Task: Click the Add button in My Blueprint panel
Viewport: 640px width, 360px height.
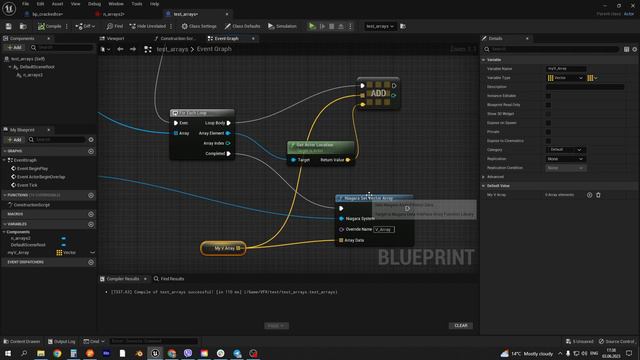Action: coord(14,140)
